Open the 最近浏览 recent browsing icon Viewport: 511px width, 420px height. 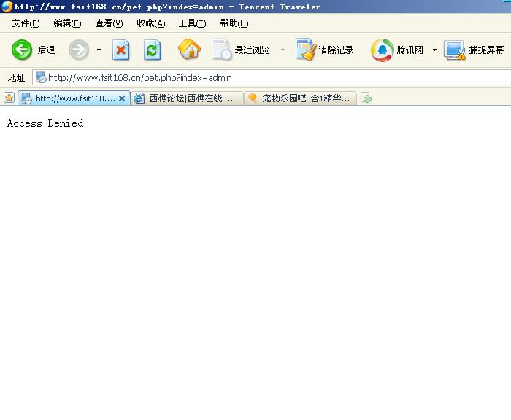coord(222,50)
